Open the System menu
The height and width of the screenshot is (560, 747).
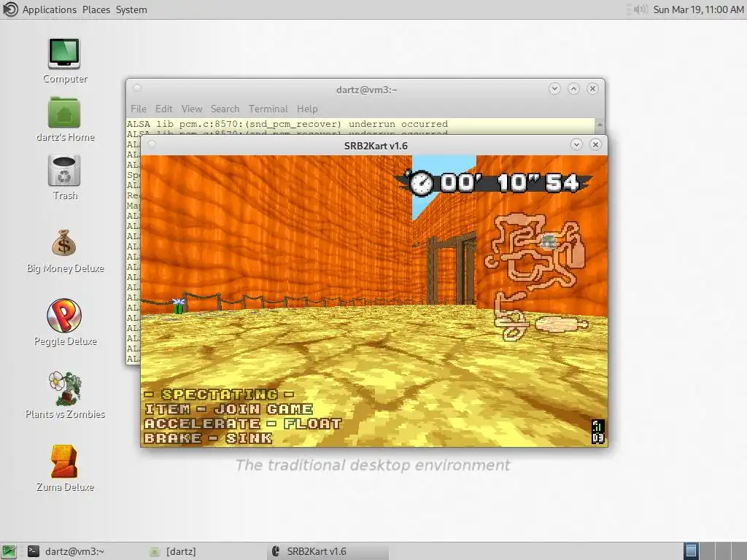(131, 9)
